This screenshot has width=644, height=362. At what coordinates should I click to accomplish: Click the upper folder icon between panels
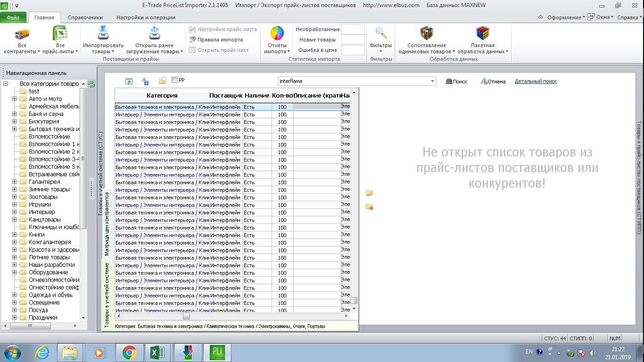[x=369, y=193]
